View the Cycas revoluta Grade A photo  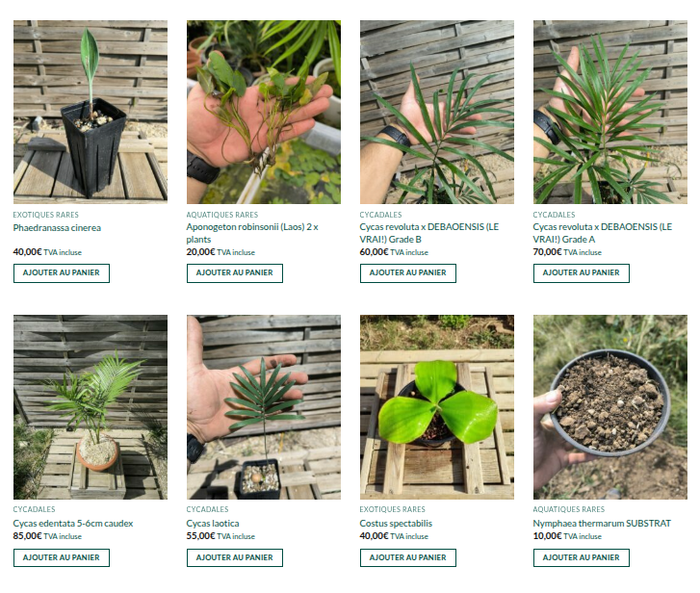click(x=609, y=112)
